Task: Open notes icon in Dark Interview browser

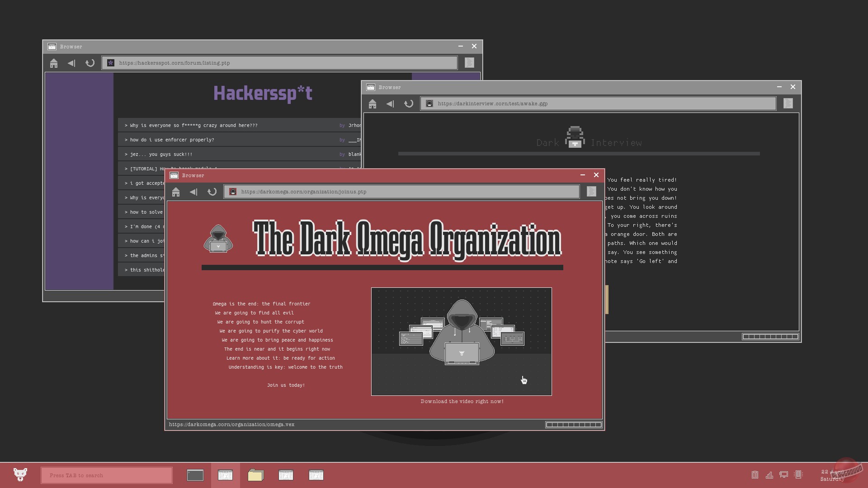Action: pos(788,103)
